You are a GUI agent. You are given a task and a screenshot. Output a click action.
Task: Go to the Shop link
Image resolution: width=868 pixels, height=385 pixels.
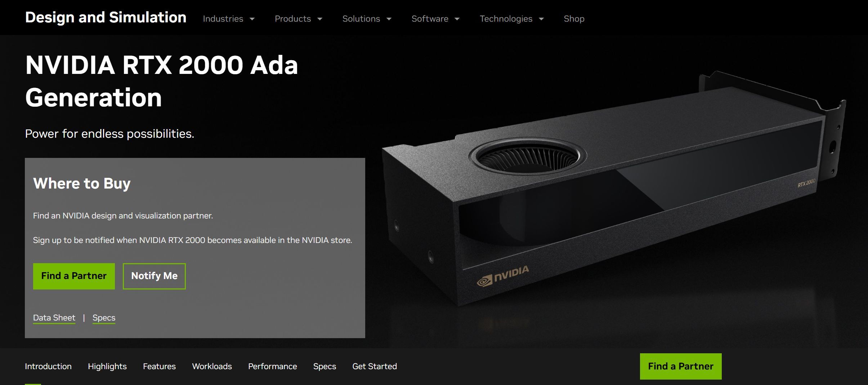tap(574, 19)
